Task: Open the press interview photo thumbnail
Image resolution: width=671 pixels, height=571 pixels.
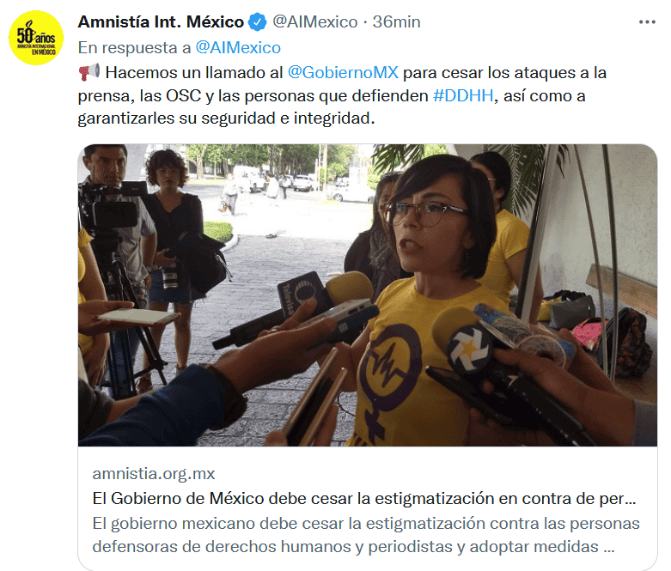Action: (367, 295)
